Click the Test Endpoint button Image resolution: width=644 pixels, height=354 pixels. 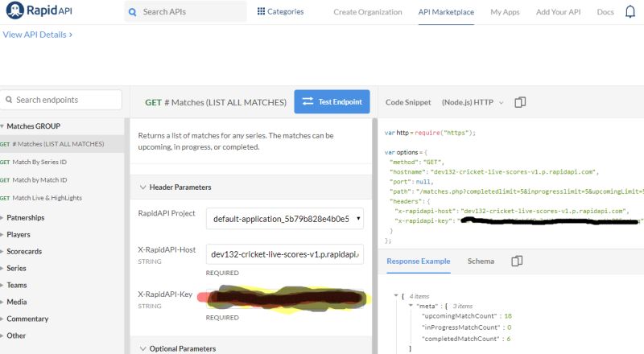332,101
